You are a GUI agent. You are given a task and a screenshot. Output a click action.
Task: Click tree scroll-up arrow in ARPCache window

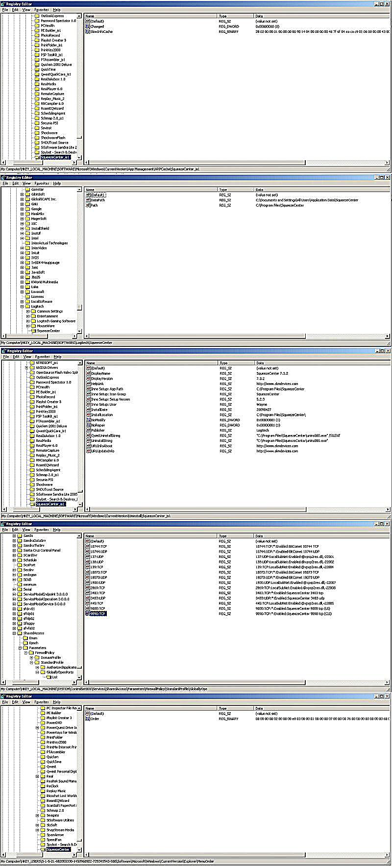79,16
